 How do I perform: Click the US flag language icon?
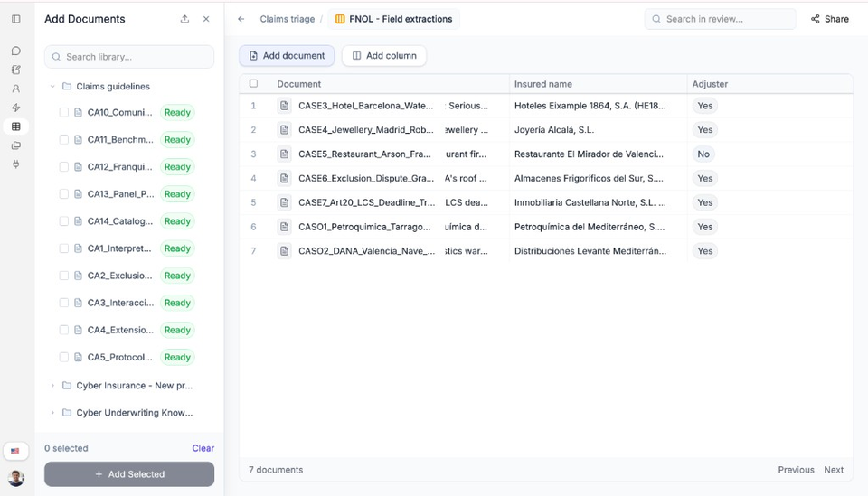pyautogui.click(x=15, y=451)
